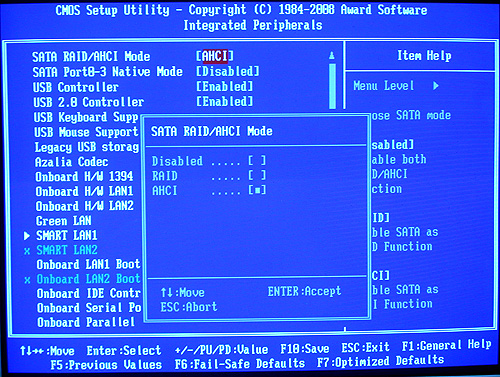This screenshot has width=500, height=377.
Task: Open USB Controller [Enabled] value
Action: click(x=224, y=86)
